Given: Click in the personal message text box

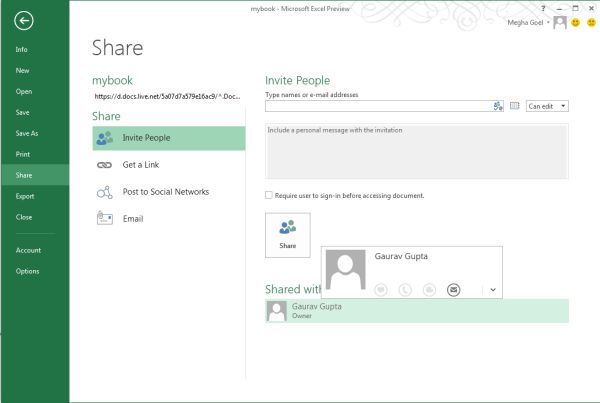Looking at the screenshot, I should tap(417, 151).
